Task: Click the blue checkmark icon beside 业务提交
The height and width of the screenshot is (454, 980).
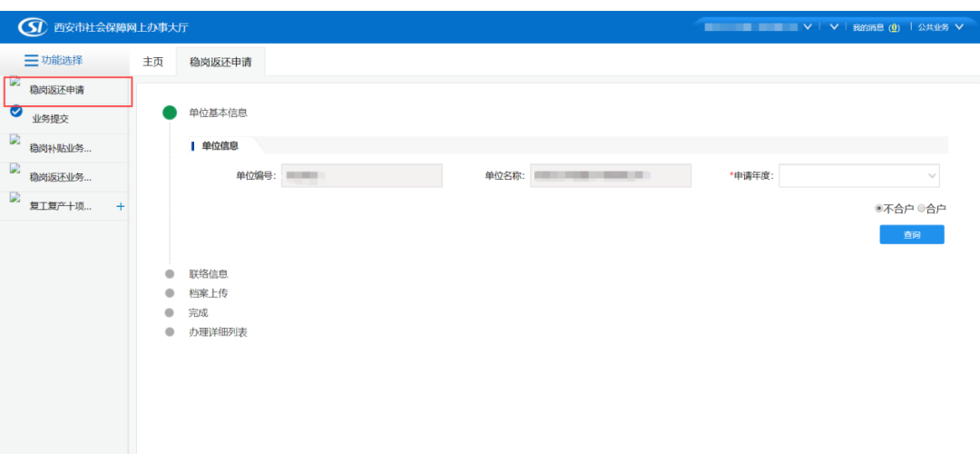Action: click(x=16, y=112)
